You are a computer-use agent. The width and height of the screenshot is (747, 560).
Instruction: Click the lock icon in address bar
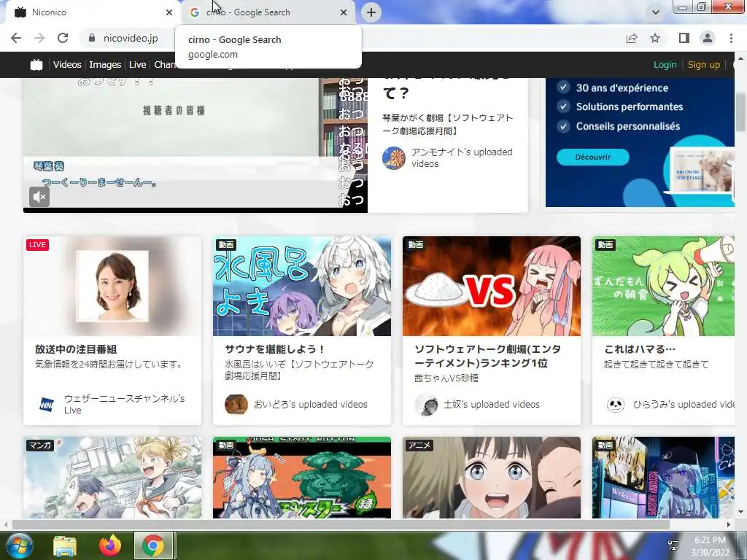(92, 38)
